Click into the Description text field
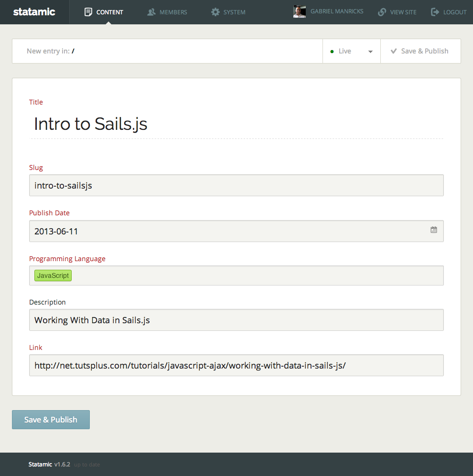This screenshot has height=476, width=473. pyautogui.click(x=236, y=320)
